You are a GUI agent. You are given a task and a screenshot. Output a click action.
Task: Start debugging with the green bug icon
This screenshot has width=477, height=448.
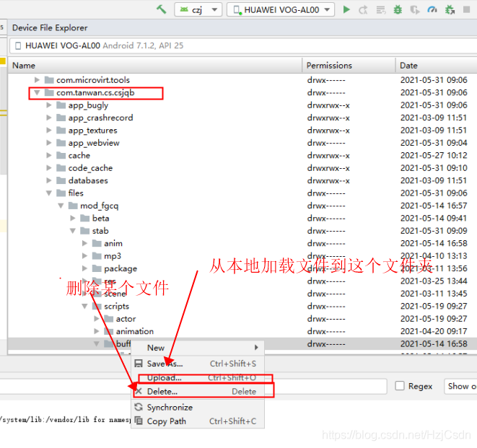(x=398, y=10)
